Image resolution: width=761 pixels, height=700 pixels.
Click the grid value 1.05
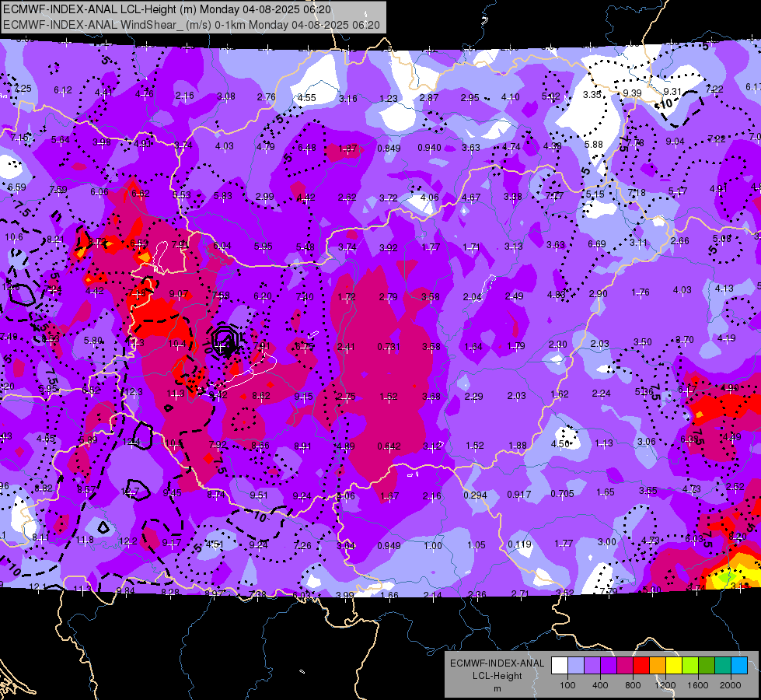pyautogui.click(x=476, y=544)
